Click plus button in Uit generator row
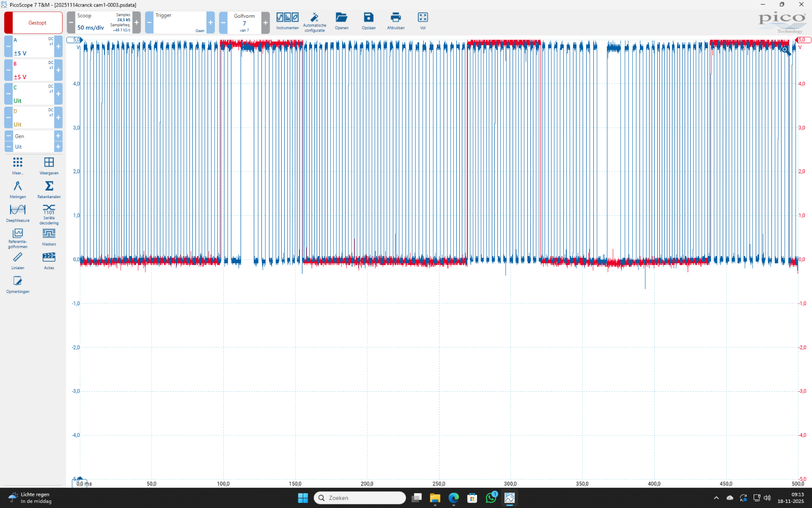812x508 pixels. pos(58,147)
